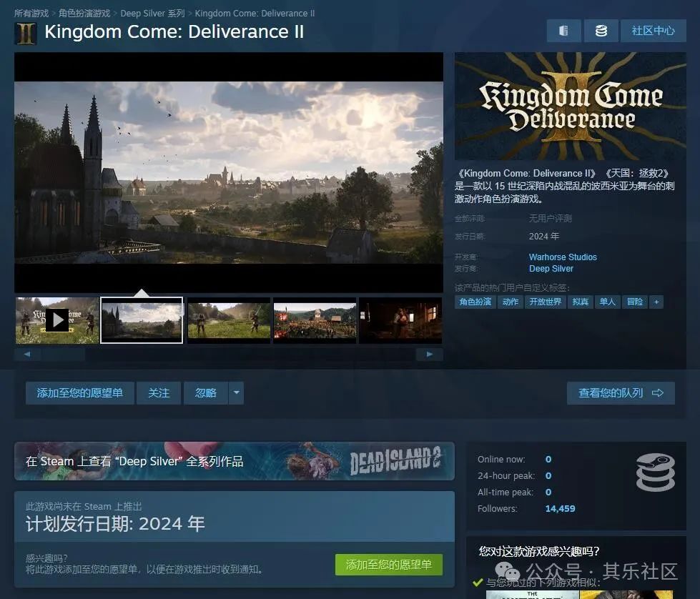
Task: Open the SteamDB database icon button
Action: (x=601, y=31)
